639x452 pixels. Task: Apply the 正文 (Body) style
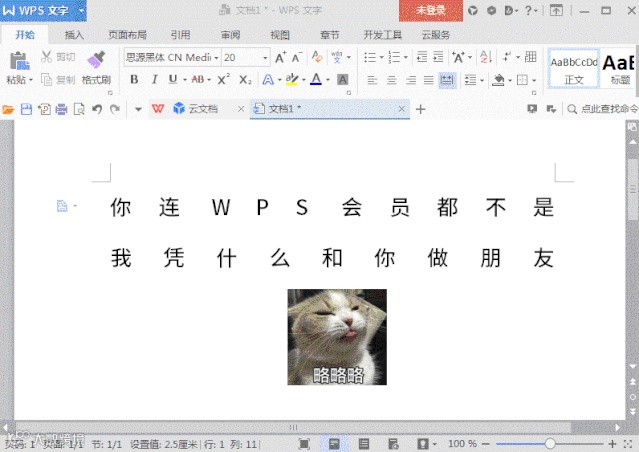coord(574,69)
